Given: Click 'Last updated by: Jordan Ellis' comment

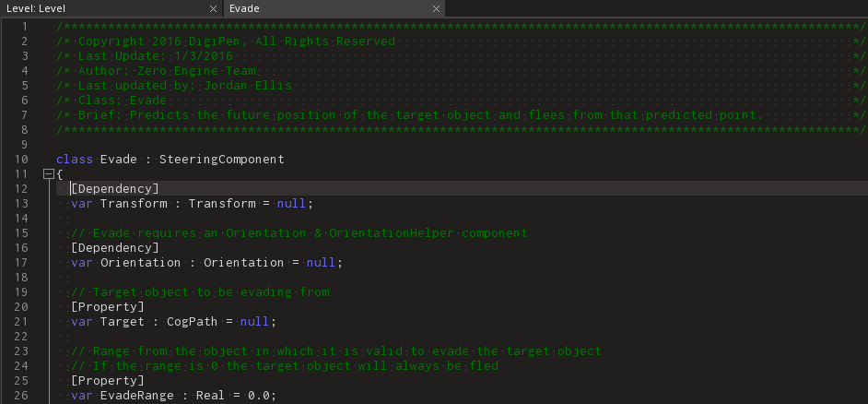Looking at the screenshot, I should tap(174, 86).
